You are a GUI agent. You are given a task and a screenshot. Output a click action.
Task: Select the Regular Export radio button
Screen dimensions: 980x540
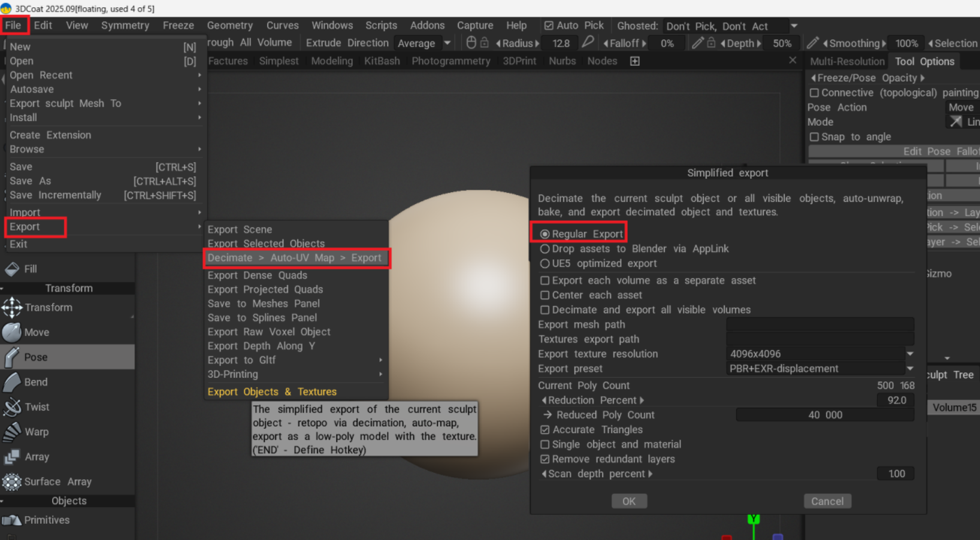point(545,234)
